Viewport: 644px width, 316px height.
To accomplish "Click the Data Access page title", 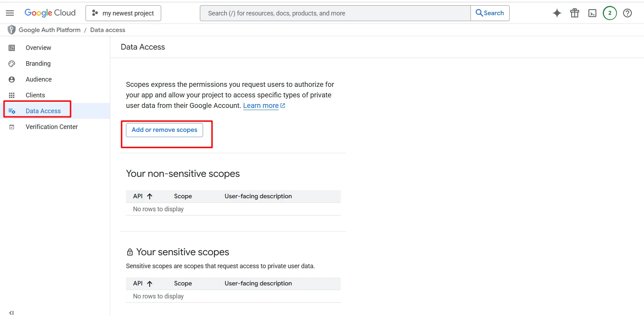I will click(x=143, y=47).
